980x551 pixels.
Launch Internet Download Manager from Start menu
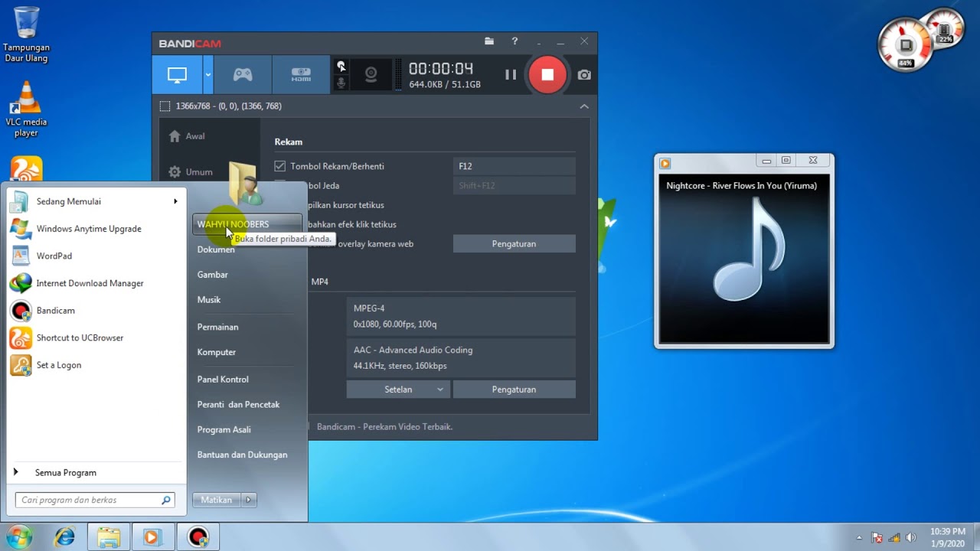(x=96, y=283)
